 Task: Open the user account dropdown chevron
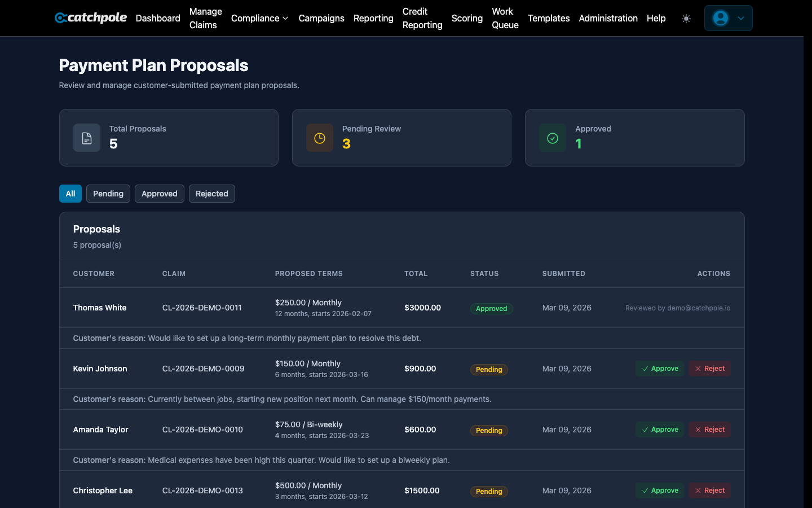(740, 17)
